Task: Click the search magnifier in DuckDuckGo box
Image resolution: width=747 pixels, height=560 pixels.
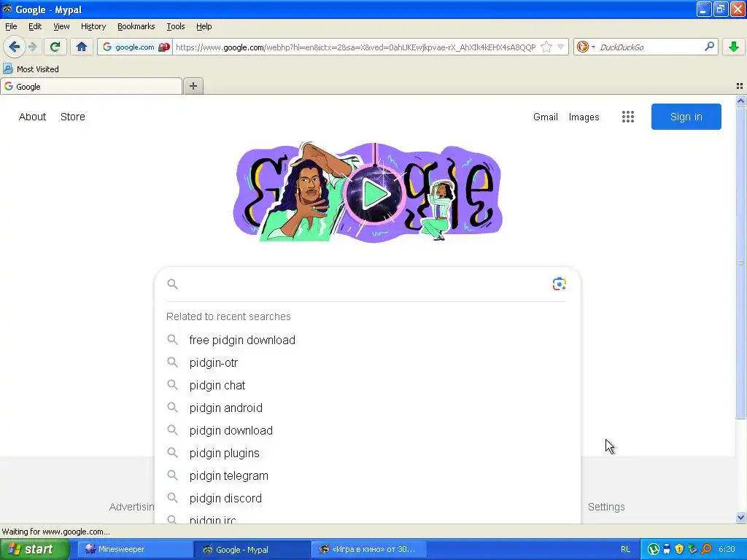Action: click(709, 46)
